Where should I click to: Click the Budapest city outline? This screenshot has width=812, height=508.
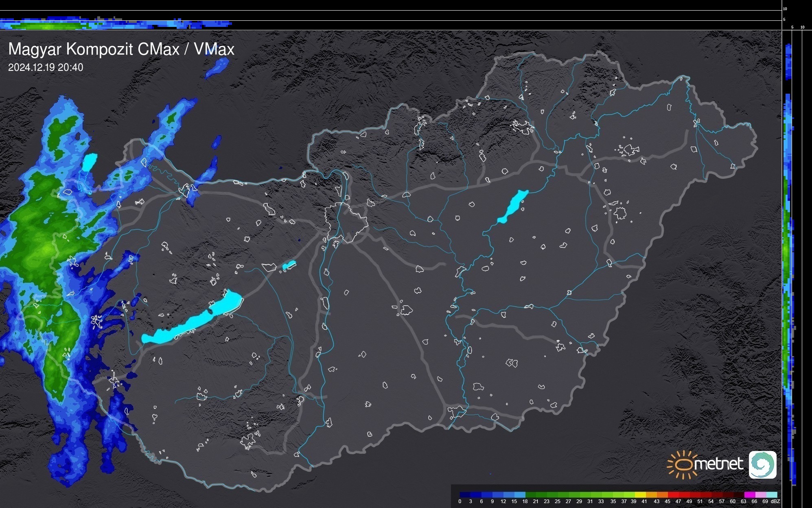tap(346, 222)
